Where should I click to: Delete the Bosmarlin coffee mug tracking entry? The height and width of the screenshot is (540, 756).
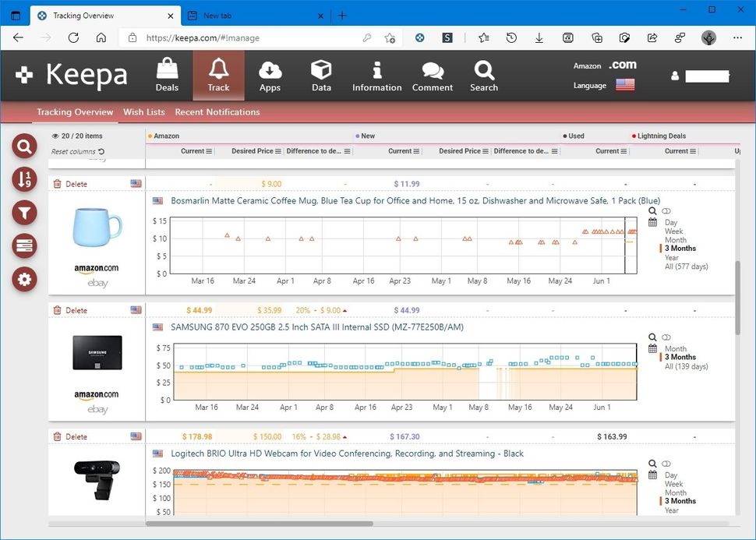pos(70,183)
